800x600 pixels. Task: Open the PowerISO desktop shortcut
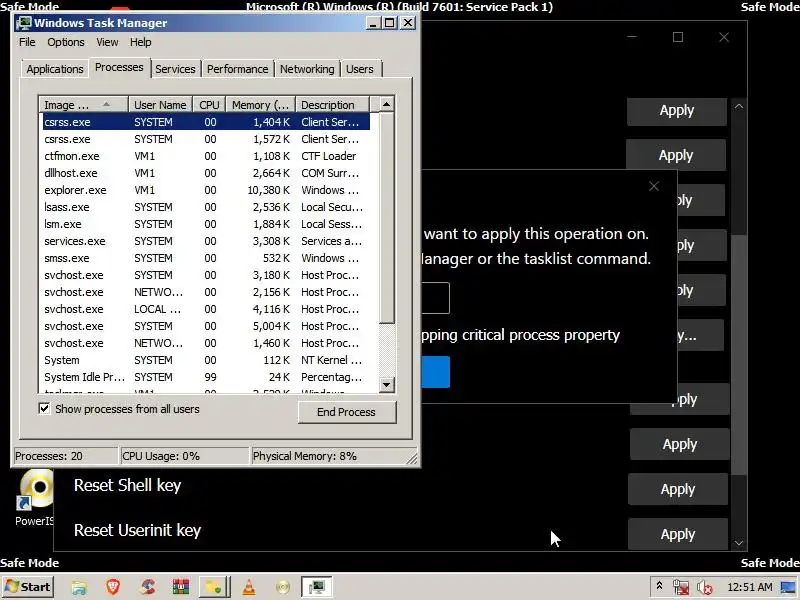[x=35, y=498]
